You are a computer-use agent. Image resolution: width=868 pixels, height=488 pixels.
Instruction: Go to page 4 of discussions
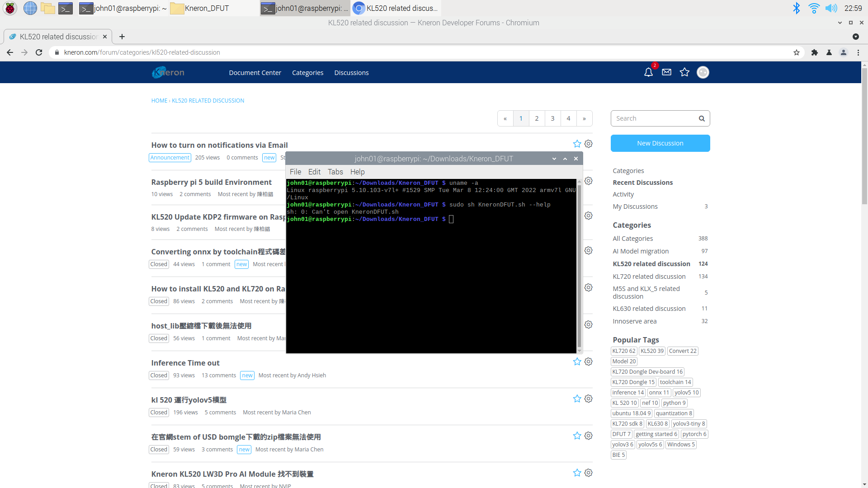point(568,118)
